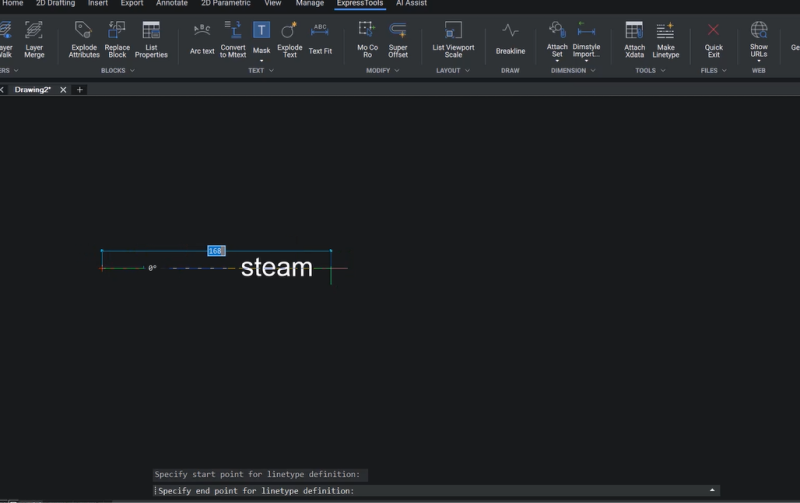Image resolution: width=800 pixels, height=503 pixels.
Task: Click the Quick Exit button
Action: 713,40
